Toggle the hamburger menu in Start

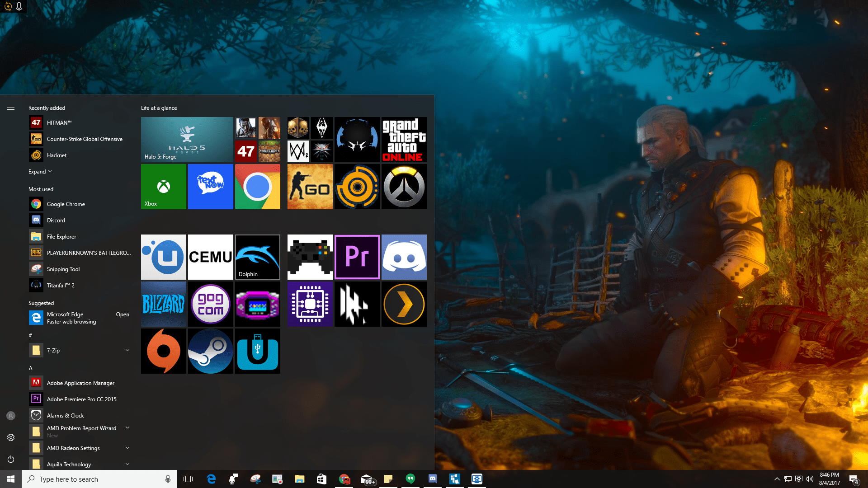click(11, 108)
